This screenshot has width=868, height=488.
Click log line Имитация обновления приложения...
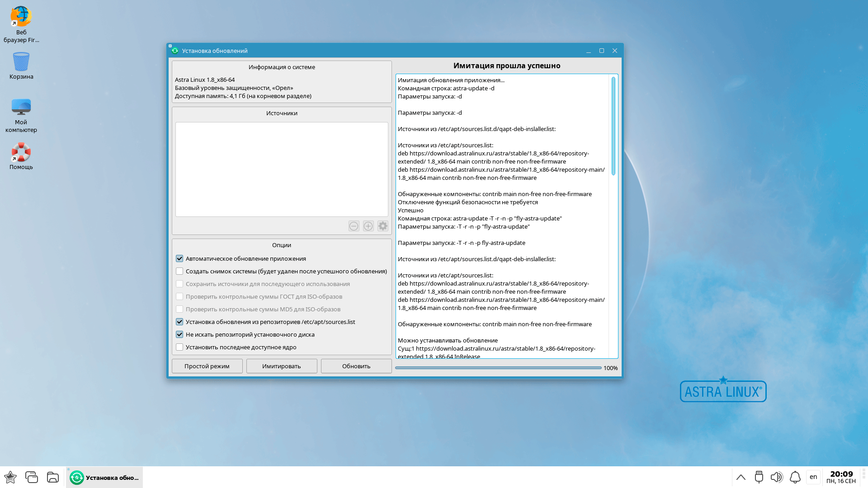click(451, 80)
